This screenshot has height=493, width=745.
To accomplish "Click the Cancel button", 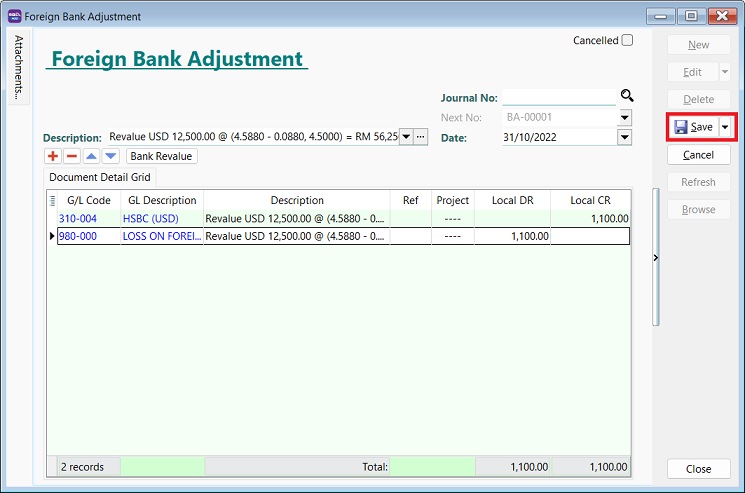I will (698, 155).
